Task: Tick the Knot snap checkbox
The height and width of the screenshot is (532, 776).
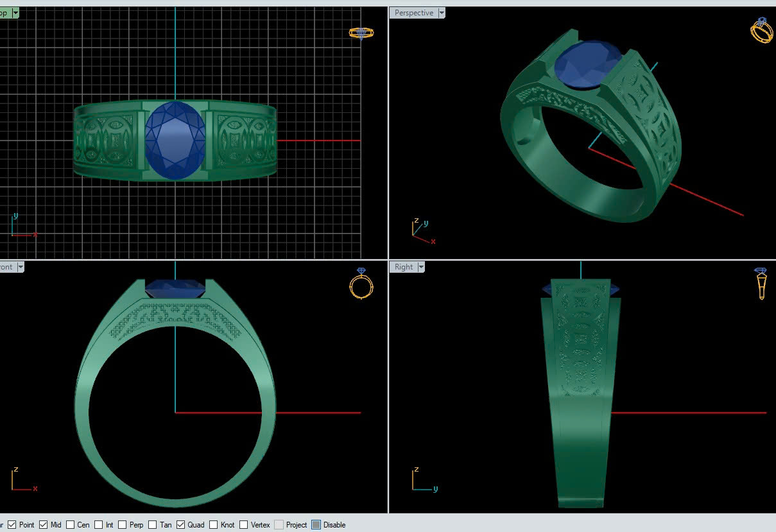Action: pyautogui.click(x=214, y=525)
